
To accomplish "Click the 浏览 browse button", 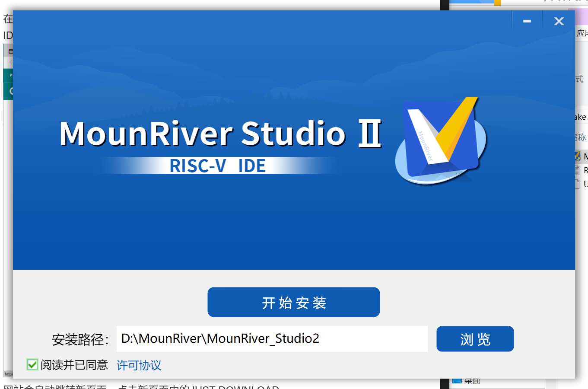I will point(475,339).
